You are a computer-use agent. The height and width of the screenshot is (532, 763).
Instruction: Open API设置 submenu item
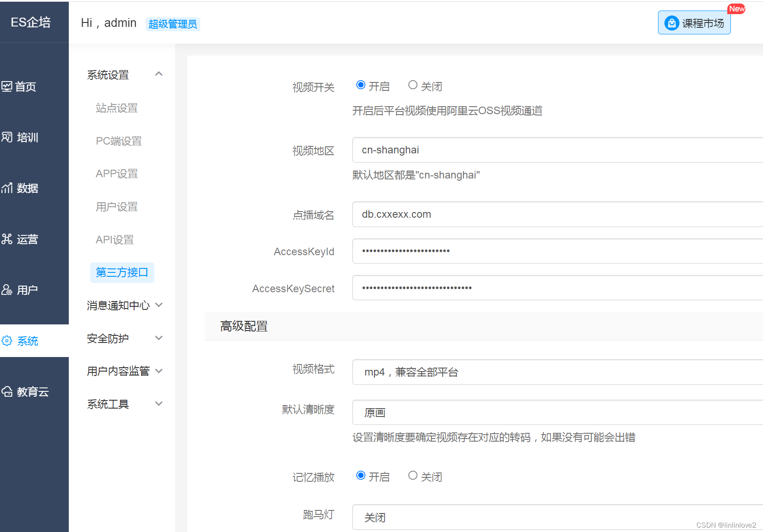115,240
